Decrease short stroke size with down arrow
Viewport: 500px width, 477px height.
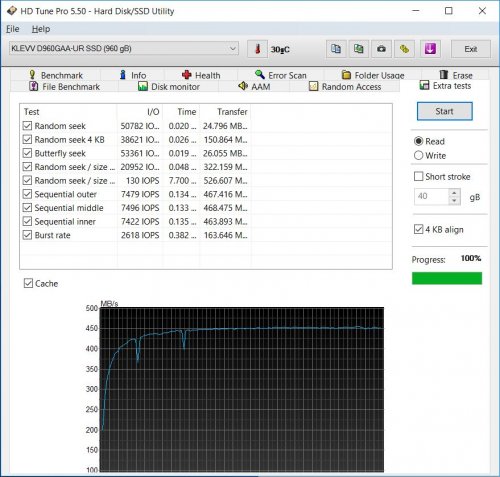[x=454, y=200]
